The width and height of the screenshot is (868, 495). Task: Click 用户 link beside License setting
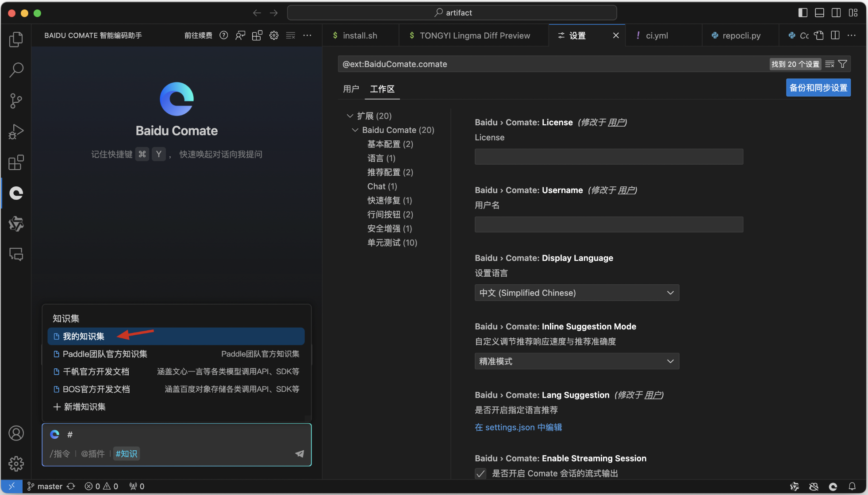point(616,122)
